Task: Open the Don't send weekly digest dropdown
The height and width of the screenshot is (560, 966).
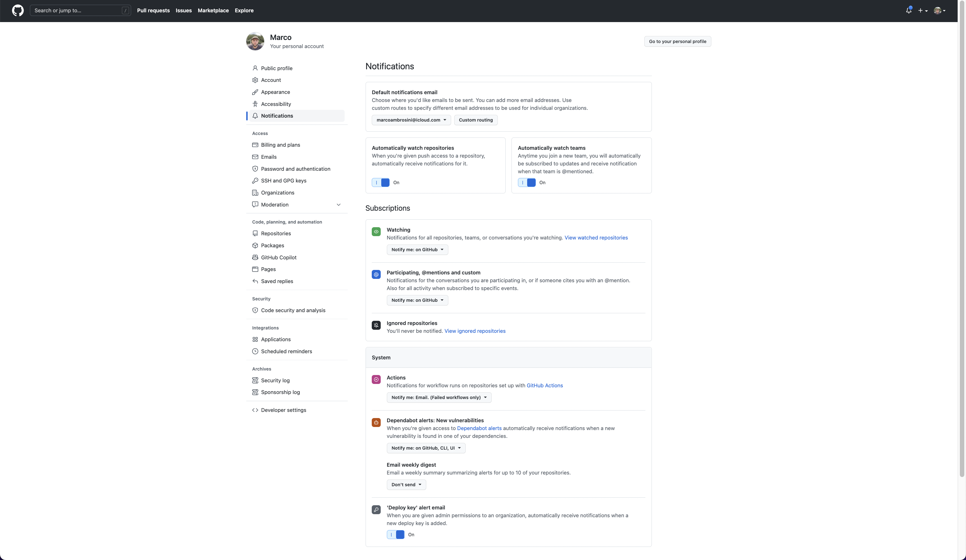Action: [406, 485]
